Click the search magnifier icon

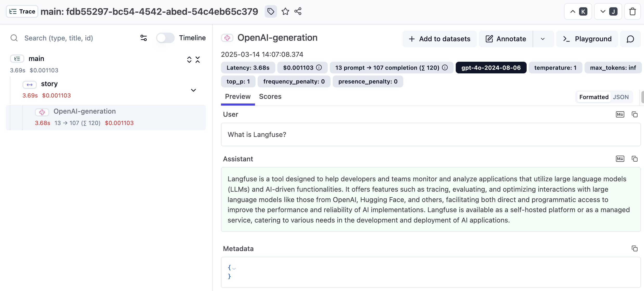click(x=14, y=38)
